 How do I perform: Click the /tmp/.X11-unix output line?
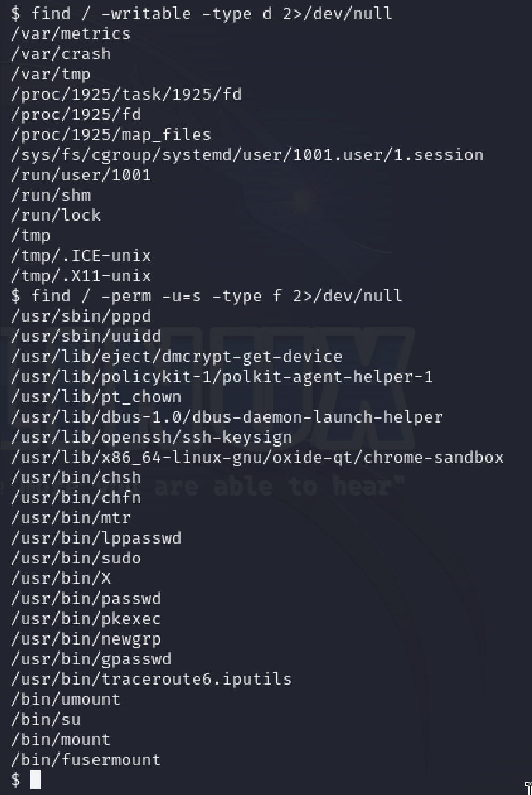(x=80, y=276)
